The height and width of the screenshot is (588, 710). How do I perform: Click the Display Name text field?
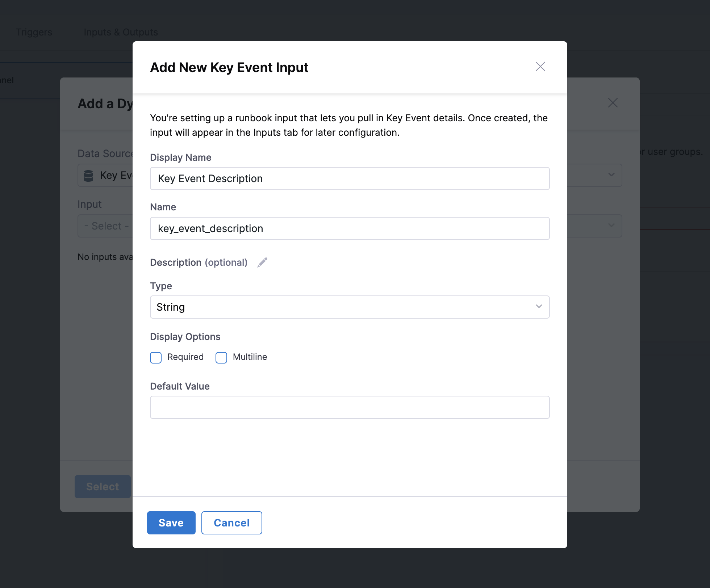(350, 178)
